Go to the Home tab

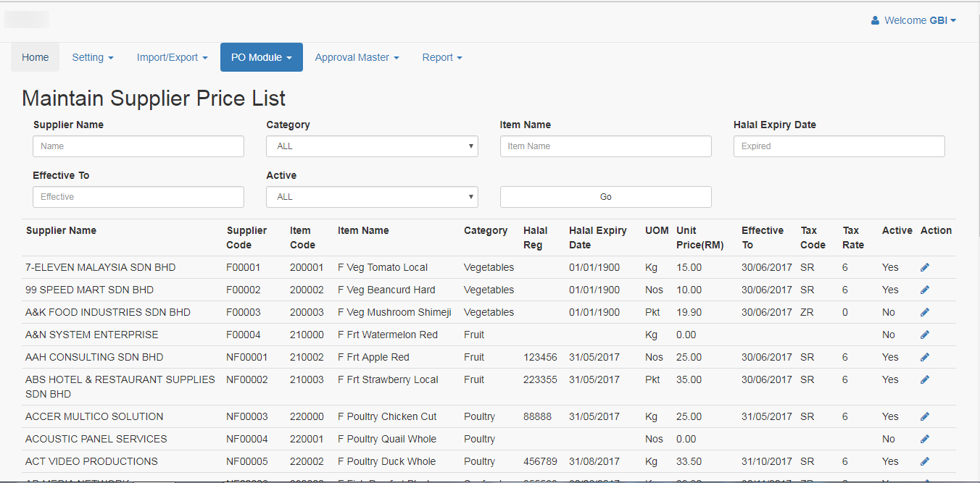click(x=35, y=57)
